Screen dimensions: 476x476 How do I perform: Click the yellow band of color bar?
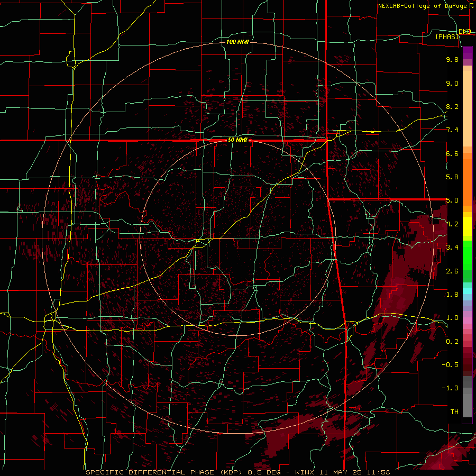pos(467,226)
